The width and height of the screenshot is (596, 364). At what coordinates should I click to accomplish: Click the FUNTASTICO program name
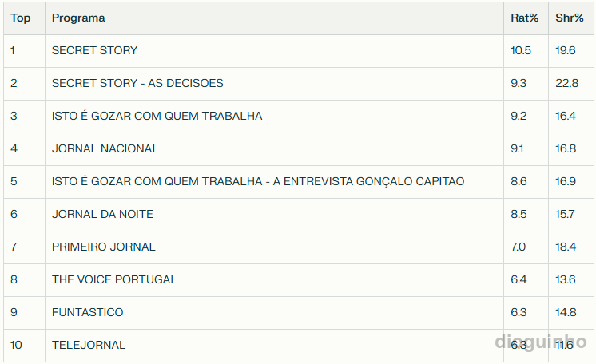click(x=87, y=312)
